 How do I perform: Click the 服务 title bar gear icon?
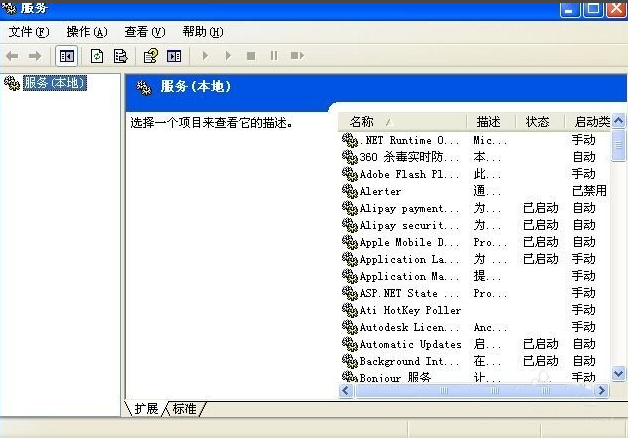(9, 9)
